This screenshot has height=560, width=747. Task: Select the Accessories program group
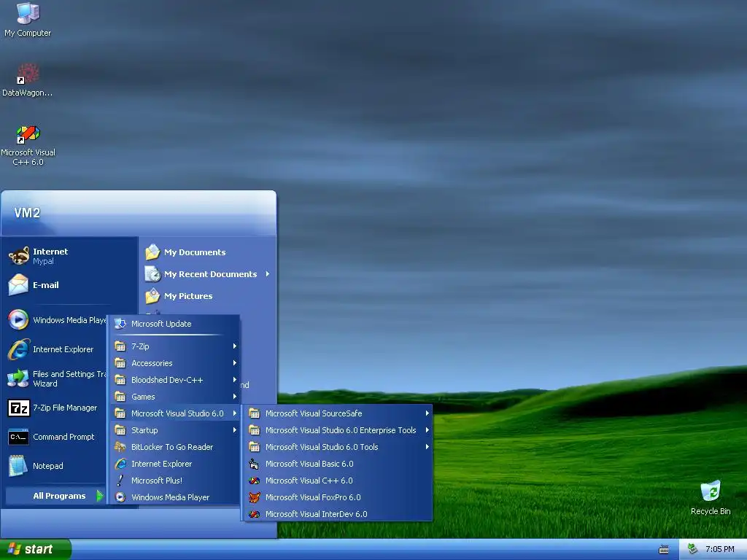click(x=174, y=363)
